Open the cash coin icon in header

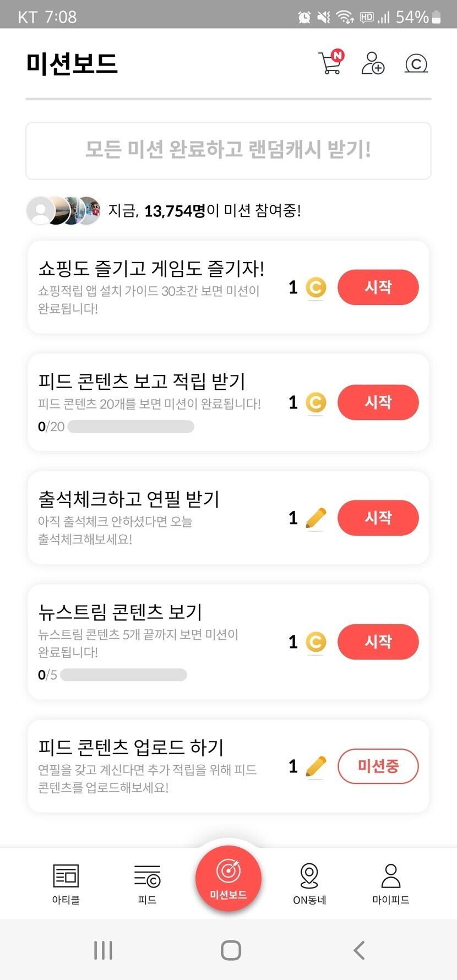coord(416,63)
